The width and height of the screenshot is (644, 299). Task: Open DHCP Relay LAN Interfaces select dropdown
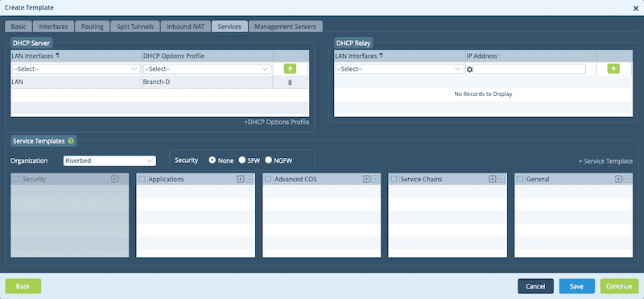point(399,69)
